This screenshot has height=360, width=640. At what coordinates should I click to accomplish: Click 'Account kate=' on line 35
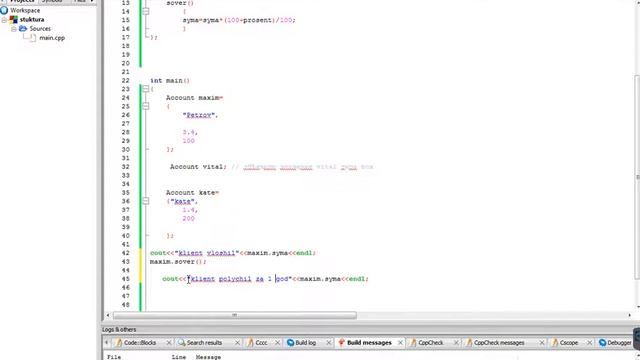[x=193, y=192]
